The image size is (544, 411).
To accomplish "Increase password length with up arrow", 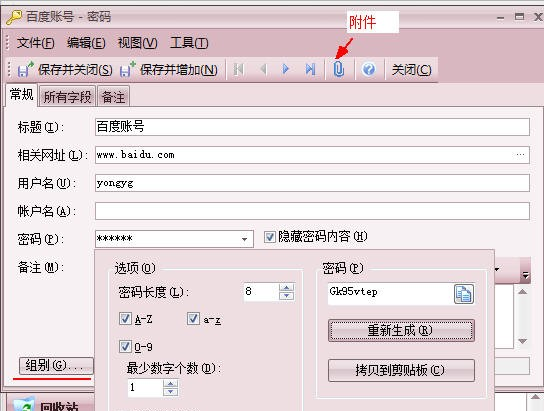I will click(x=287, y=288).
